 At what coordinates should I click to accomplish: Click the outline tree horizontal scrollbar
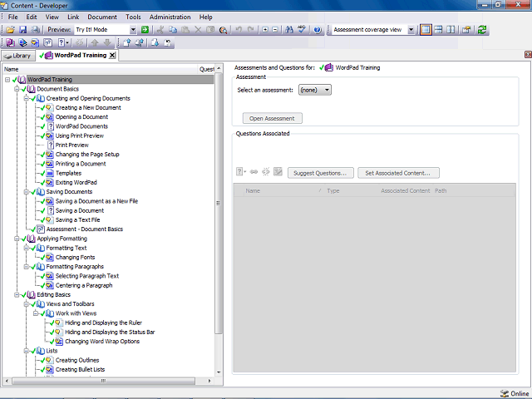coord(103,381)
